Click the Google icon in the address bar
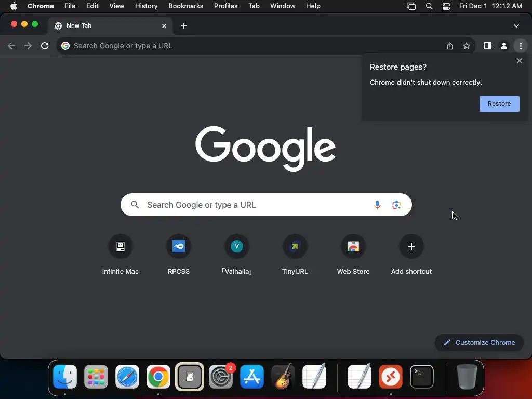532x399 pixels. click(x=65, y=46)
